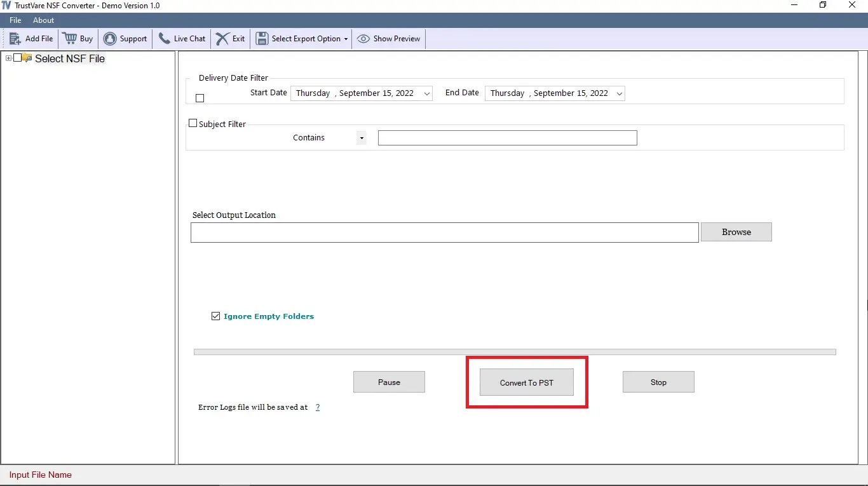Viewport: 868px width, 486px height.
Task: Enable the Subject Filter checkbox
Action: click(x=193, y=123)
